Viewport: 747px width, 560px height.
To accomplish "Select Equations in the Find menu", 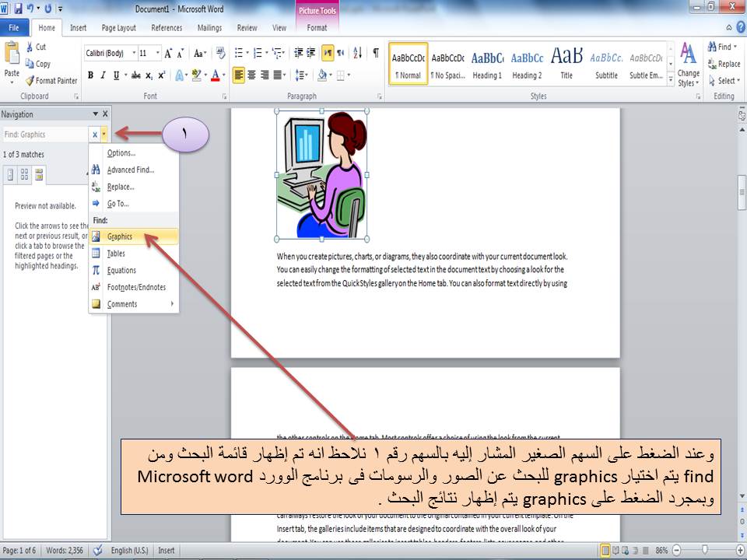I will tap(134, 271).
